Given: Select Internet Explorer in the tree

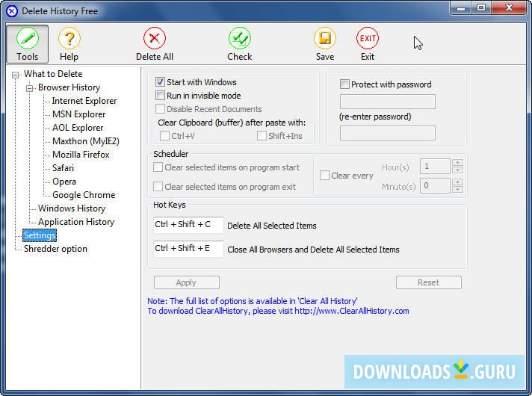Looking at the screenshot, I should [84, 101].
